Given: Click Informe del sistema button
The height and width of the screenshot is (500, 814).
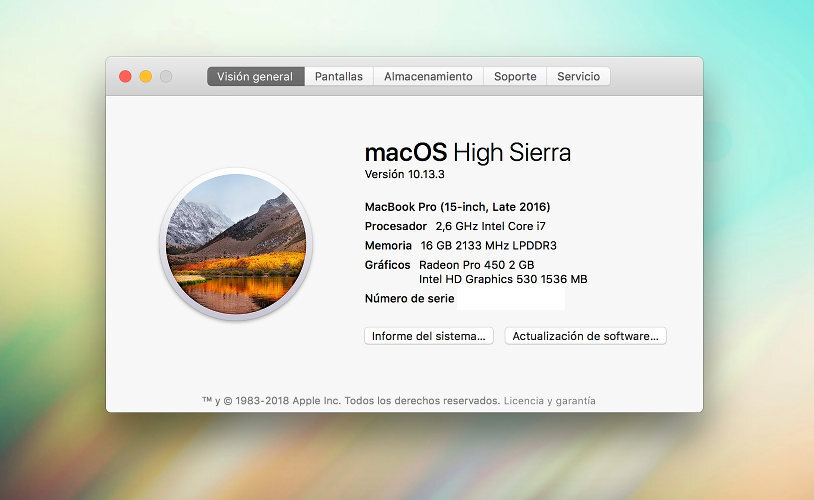Looking at the screenshot, I should 429,336.
